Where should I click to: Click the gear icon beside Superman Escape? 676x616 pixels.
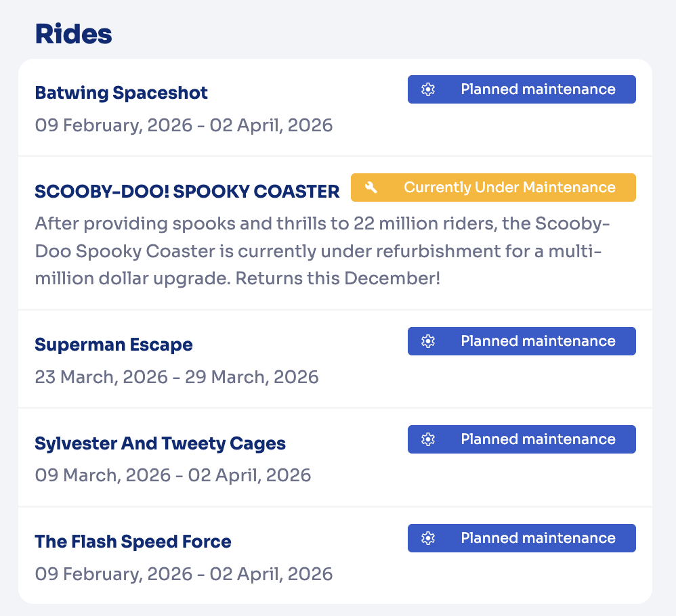click(x=427, y=341)
